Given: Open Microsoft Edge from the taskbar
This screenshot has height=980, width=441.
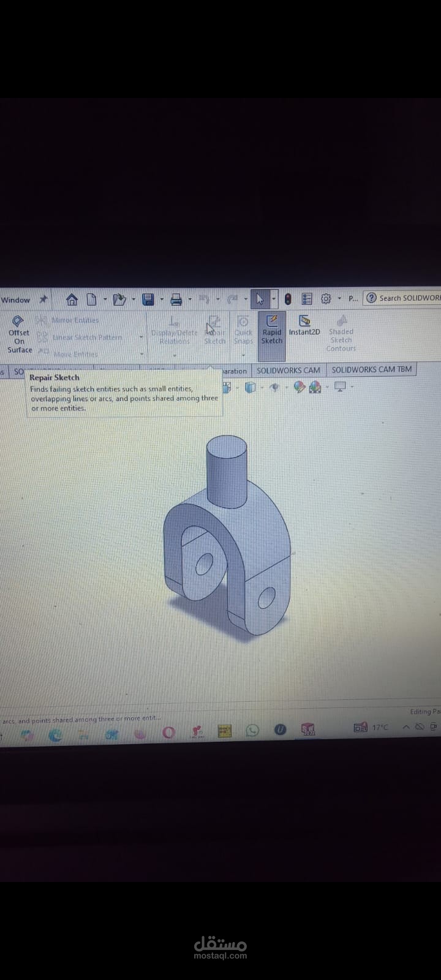Looking at the screenshot, I should click(55, 735).
